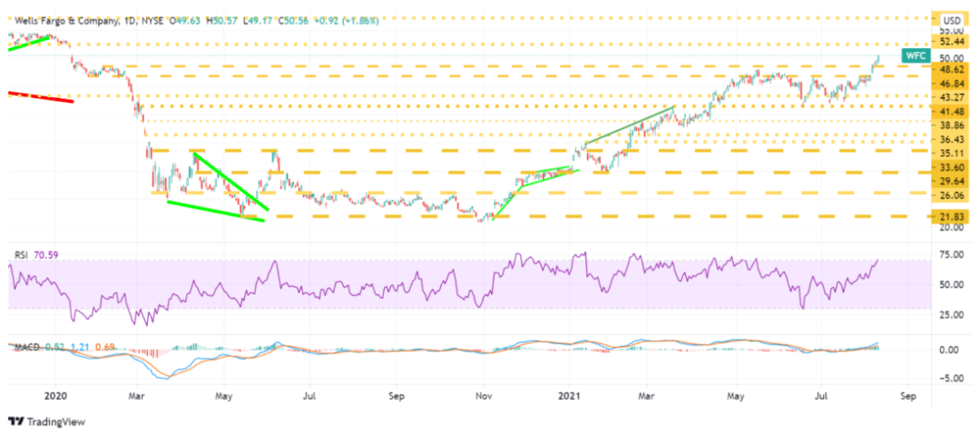The width and height of the screenshot is (980, 436).
Task: Select the red trend line drawing
Action: [x=41, y=96]
